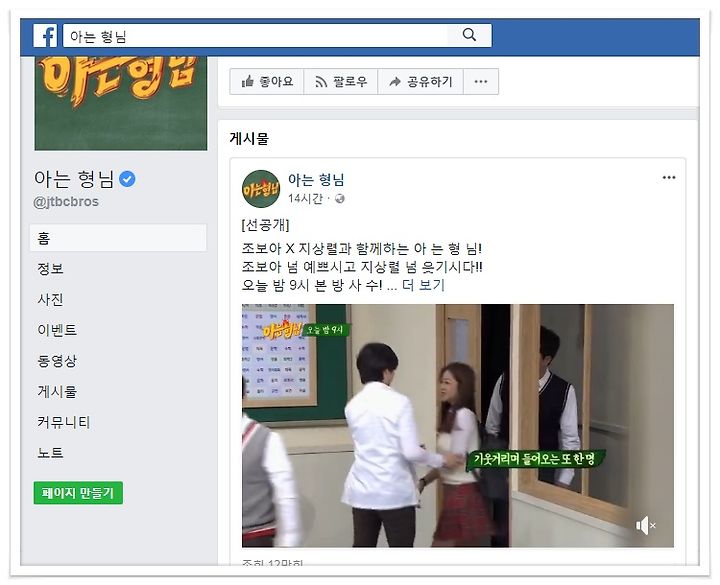Expand post text with 더 보기

tap(423, 285)
